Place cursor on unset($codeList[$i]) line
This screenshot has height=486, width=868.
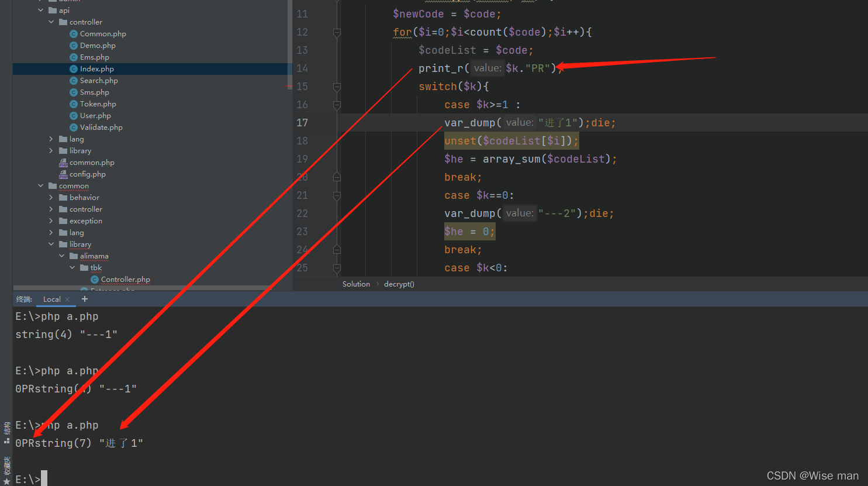511,141
